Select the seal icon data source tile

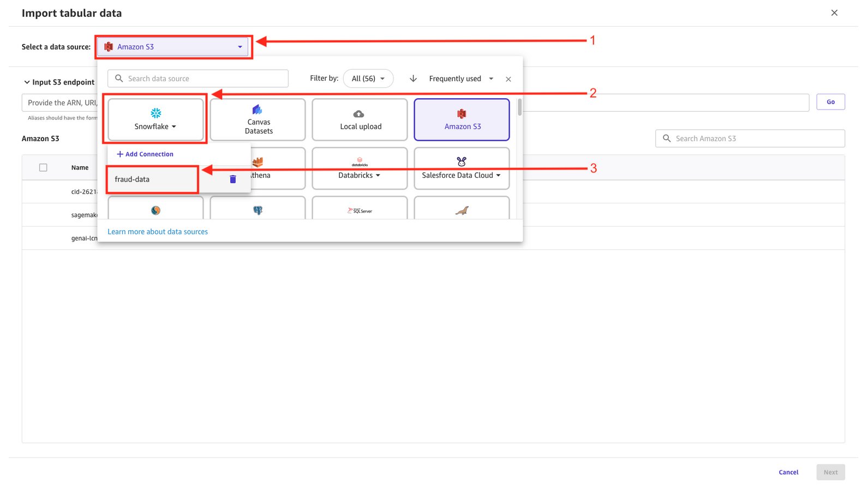[x=462, y=208]
